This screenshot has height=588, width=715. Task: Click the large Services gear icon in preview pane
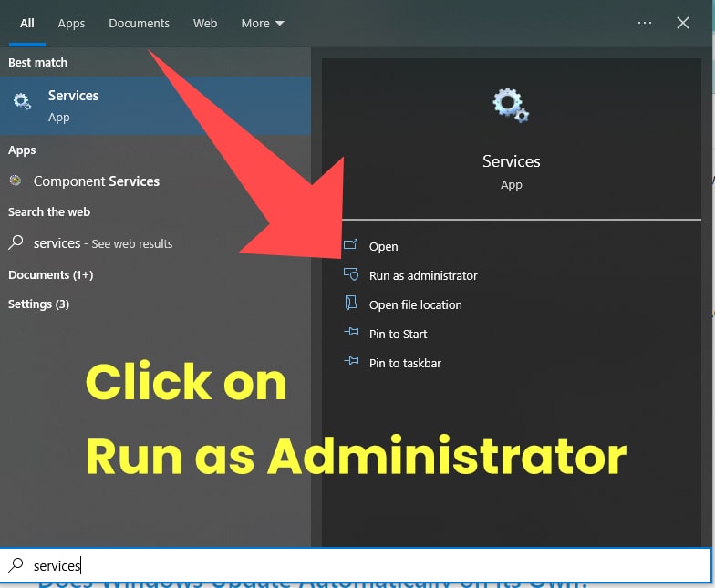coord(511,105)
